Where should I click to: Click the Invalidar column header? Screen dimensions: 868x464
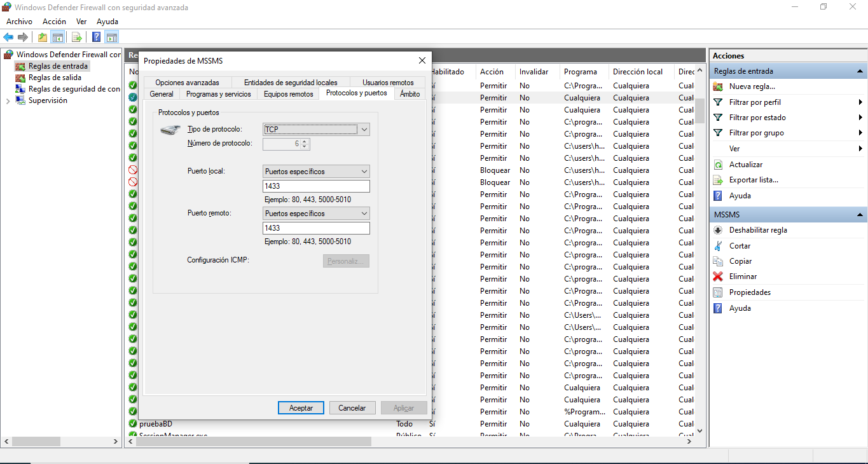pyautogui.click(x=537, y=72)
